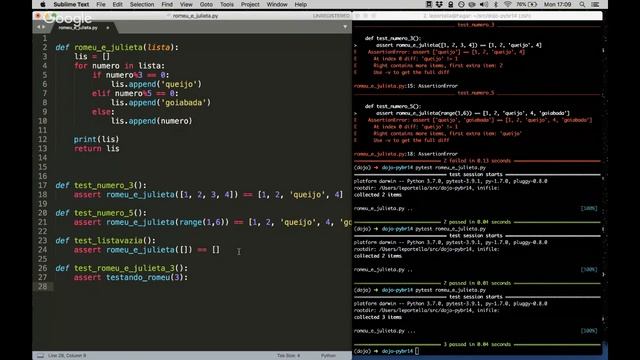Open the Selection menu
This screenshot has height=360, width=640.
click(142, 4)
